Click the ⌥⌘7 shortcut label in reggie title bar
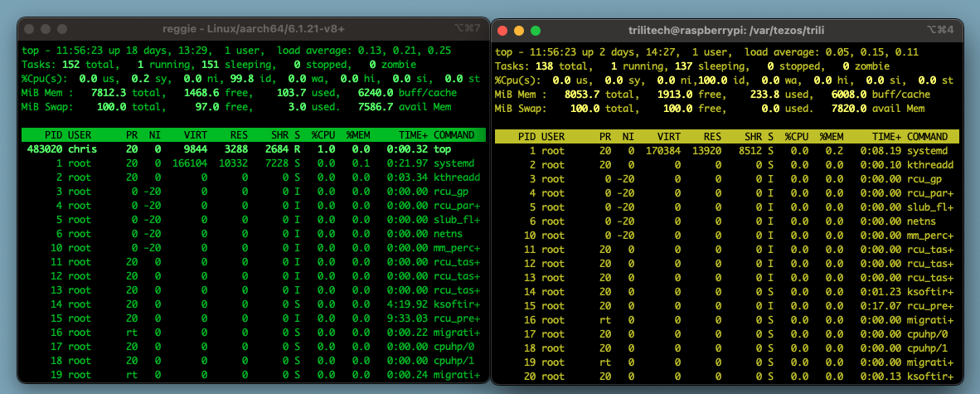This screenshot has height=394, width=980. click(469, 28)
